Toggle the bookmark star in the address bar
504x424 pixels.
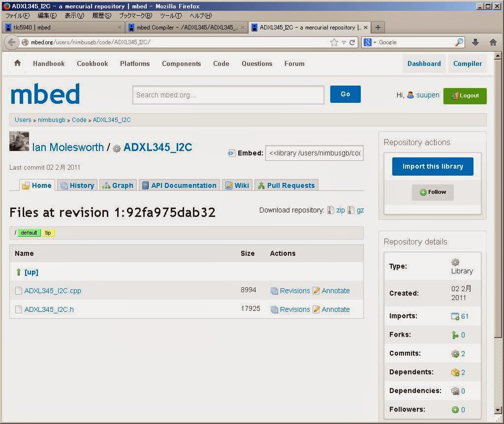[x=333, y=42]
